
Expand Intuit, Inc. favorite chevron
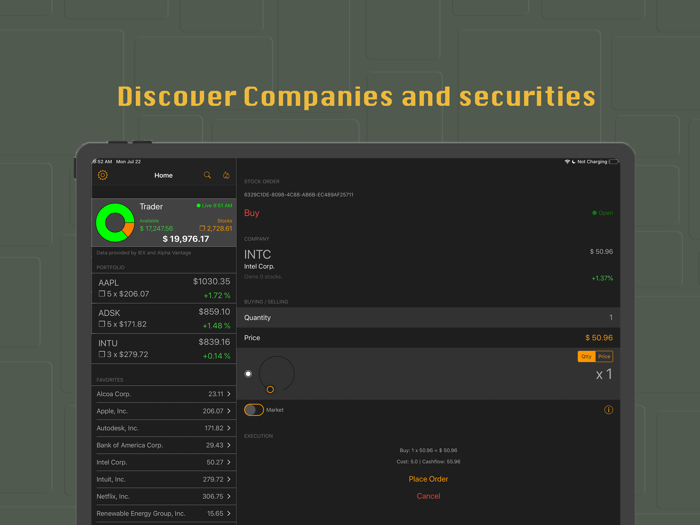(x=229, y=479)
